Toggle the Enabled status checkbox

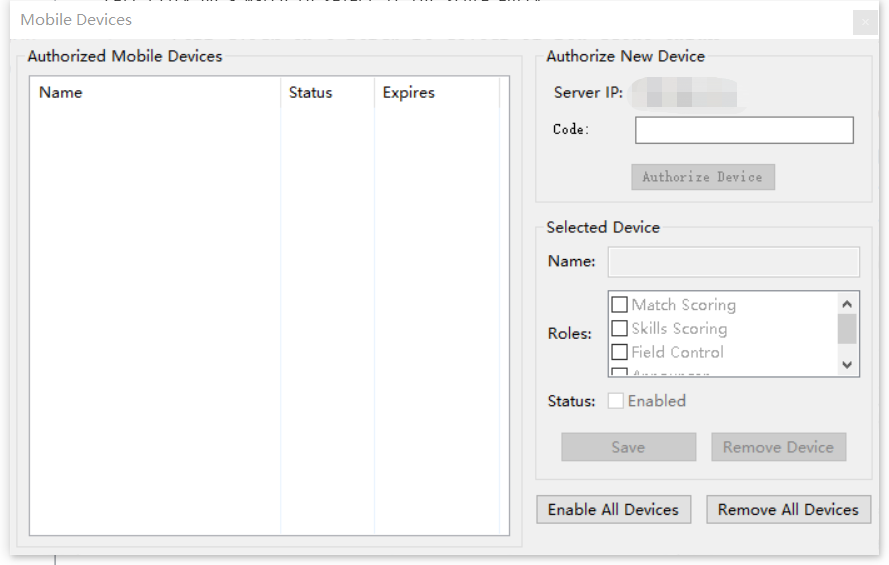(616, 401)
